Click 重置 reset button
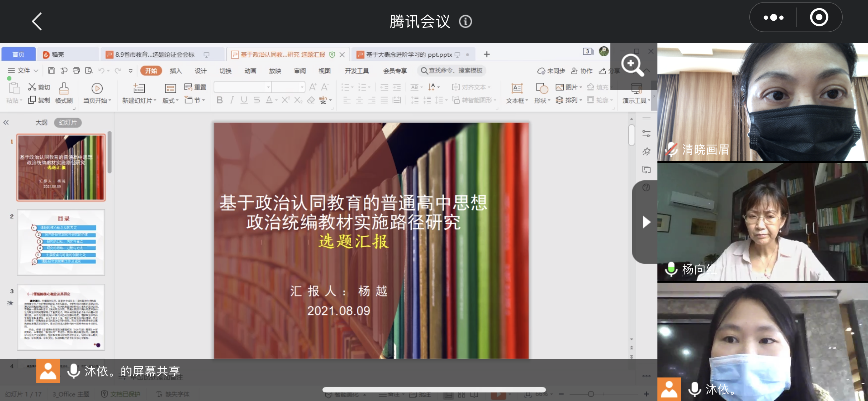This screenshot has width=868, height=401. pyautogui.click(x=195, y=87)
